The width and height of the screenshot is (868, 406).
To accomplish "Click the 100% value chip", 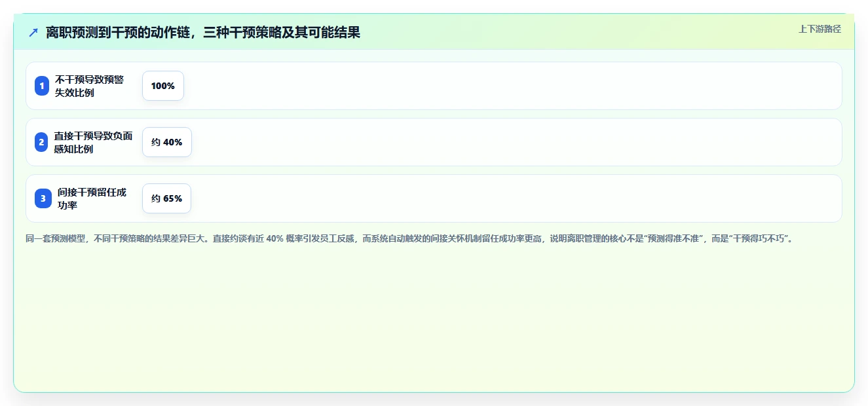I will pos(163,86).
